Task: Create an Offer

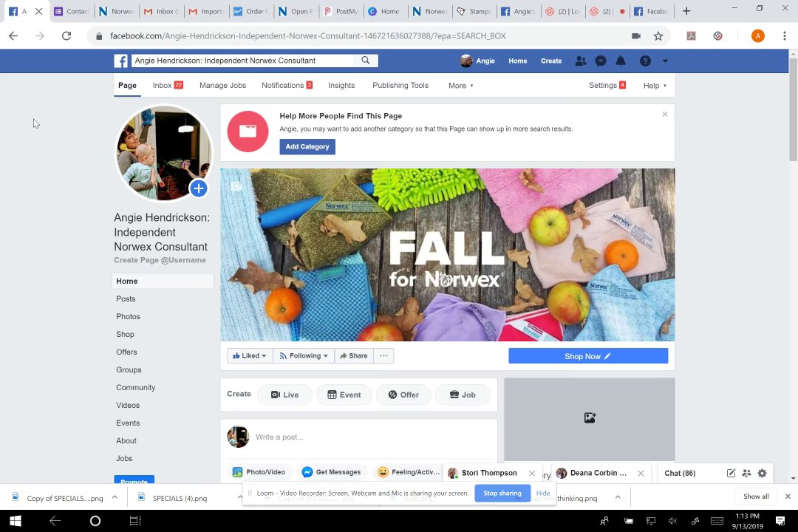Action: (403, 395)
